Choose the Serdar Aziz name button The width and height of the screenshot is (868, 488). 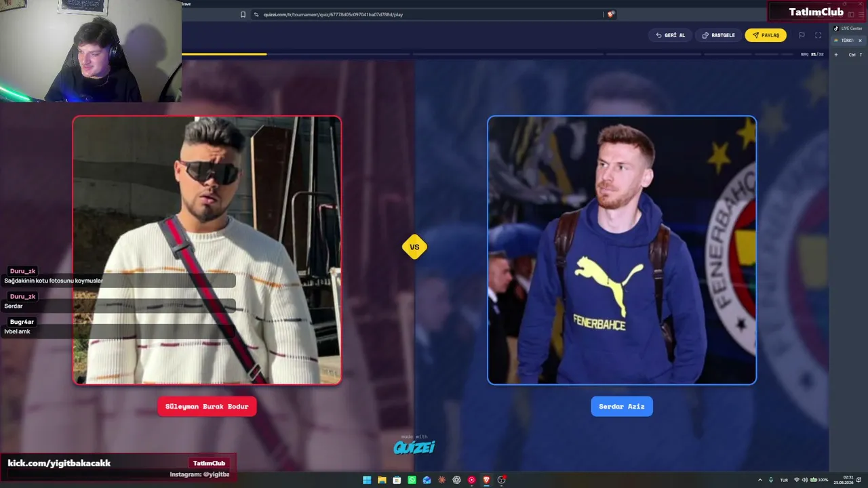pyautogui.click(x=622, y=407)
